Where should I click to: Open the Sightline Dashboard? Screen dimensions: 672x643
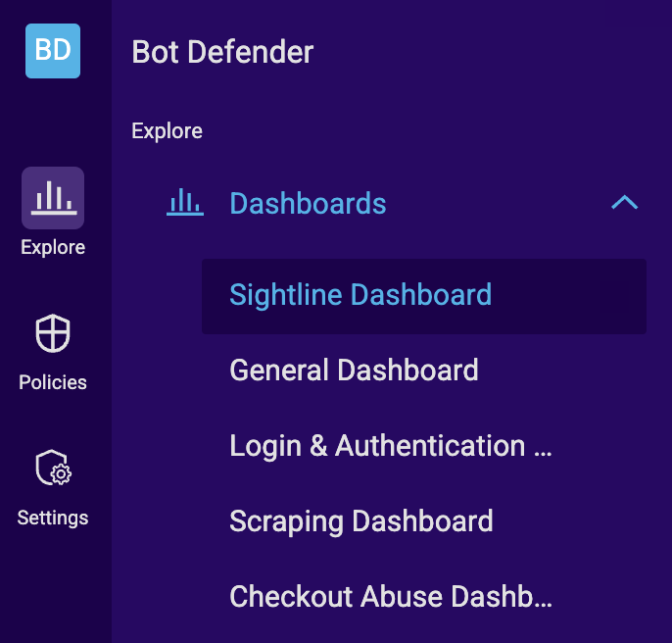click(424, 296)
